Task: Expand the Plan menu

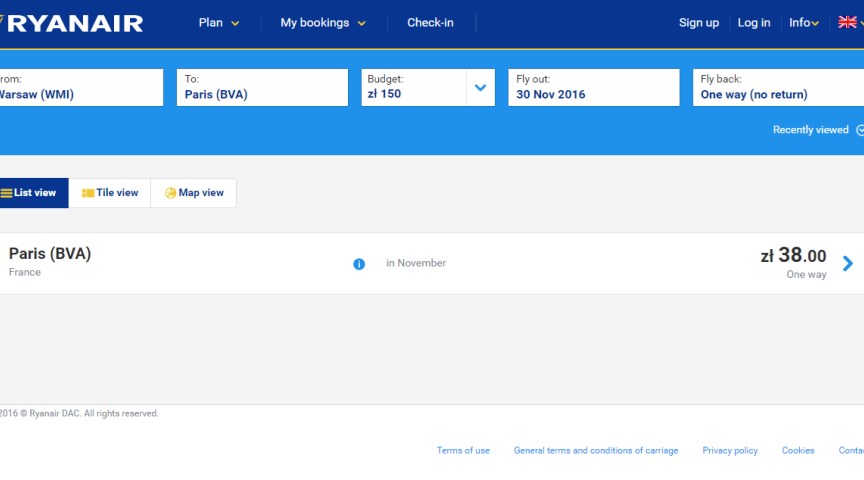Action: pyautogui.click(x=219, y=23)
